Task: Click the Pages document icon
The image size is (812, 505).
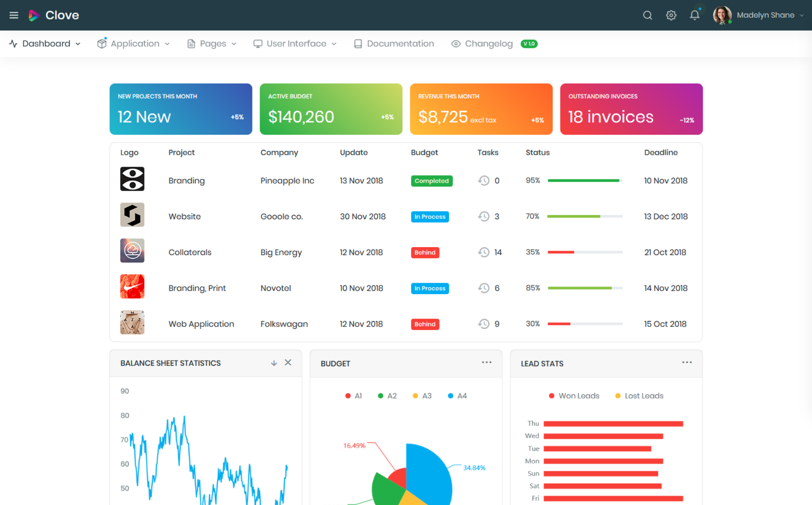Action: pyautogui.click(x=191, y=44)
